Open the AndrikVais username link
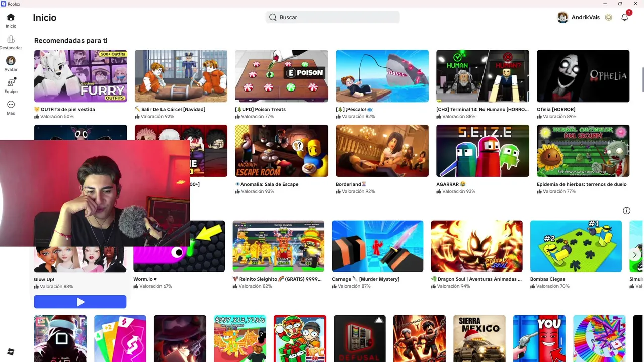This screenshot has height=362, width=644. [x=585, y=17]
